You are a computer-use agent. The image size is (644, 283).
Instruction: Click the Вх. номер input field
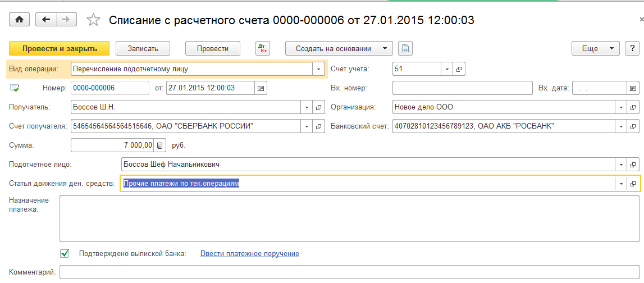coord(462,88)
